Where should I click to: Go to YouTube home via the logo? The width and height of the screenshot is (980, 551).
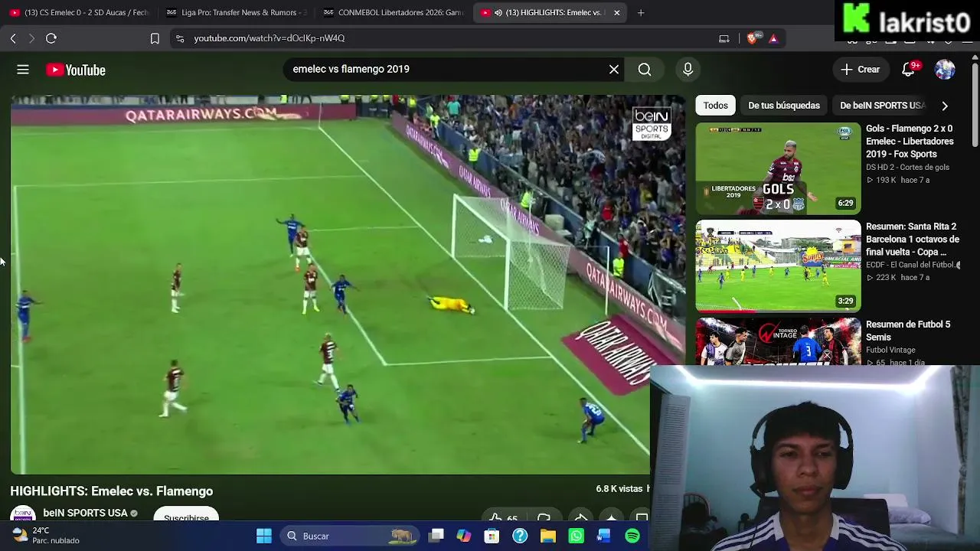click(76, 70)
